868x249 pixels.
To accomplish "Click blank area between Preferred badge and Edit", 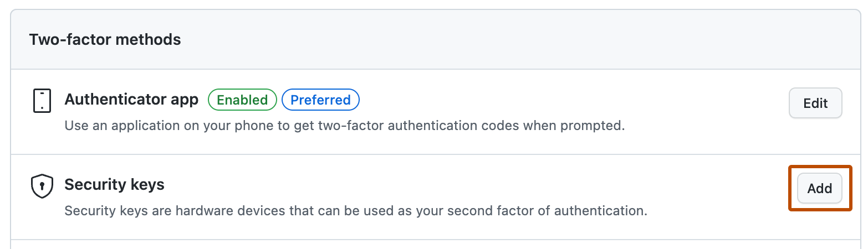I will pyautogui.click(x=571, y=101).
